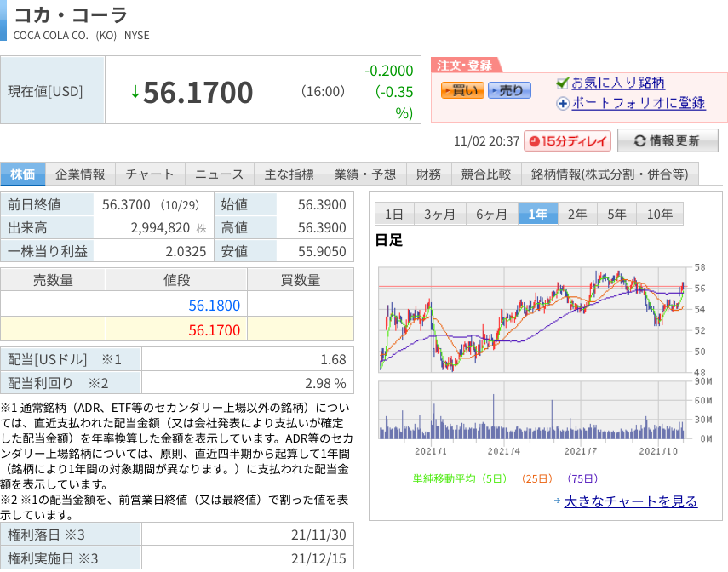Click the dividend yield 2.98 %

pyautogui.click(x=325, y=383)
